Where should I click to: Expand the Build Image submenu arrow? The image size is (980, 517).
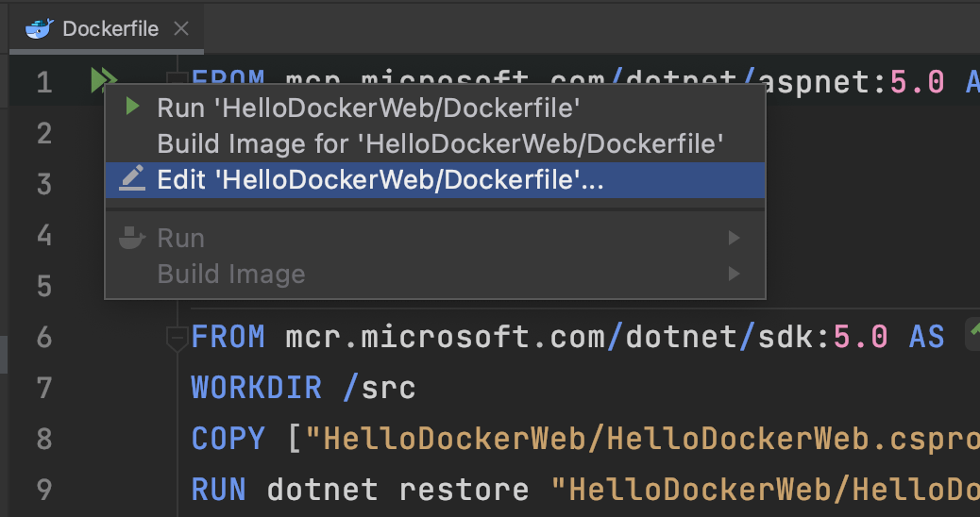(734, 275)
